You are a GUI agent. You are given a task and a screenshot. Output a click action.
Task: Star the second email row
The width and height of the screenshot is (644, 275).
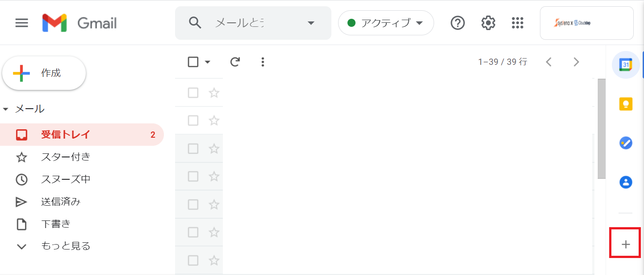coord(214,121)
